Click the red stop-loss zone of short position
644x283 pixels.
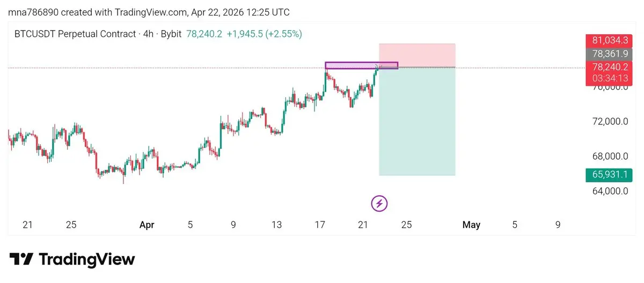coord(418,55)
